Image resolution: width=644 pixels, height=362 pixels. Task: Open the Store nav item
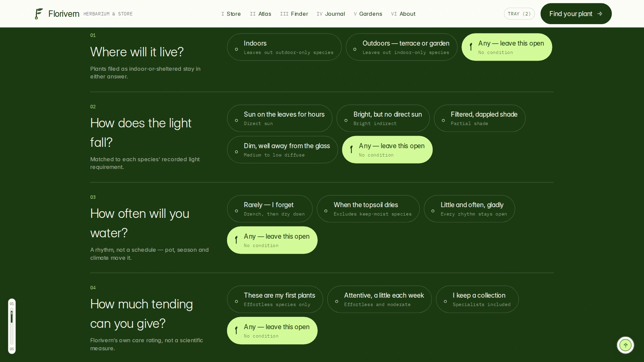[231, 14]
